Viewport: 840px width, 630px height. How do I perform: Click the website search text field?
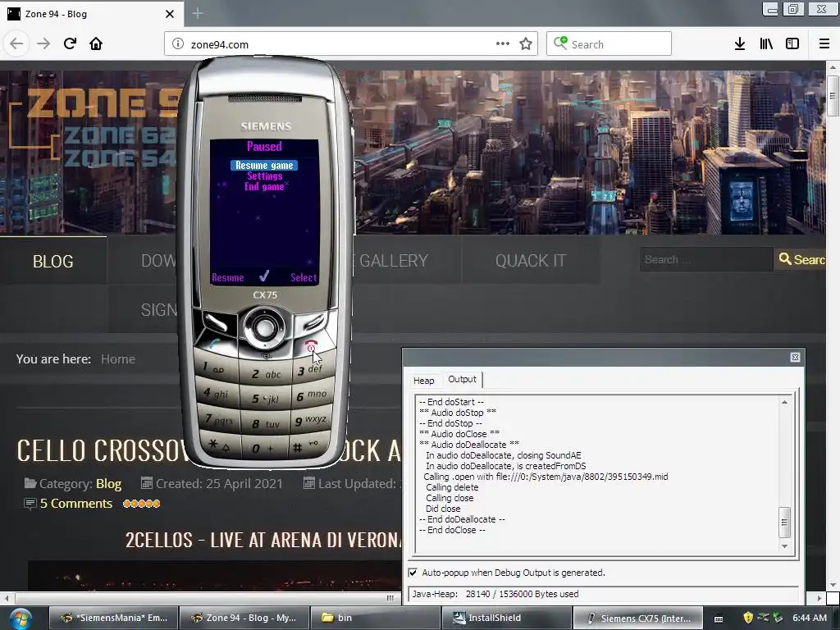pos(705,260)
